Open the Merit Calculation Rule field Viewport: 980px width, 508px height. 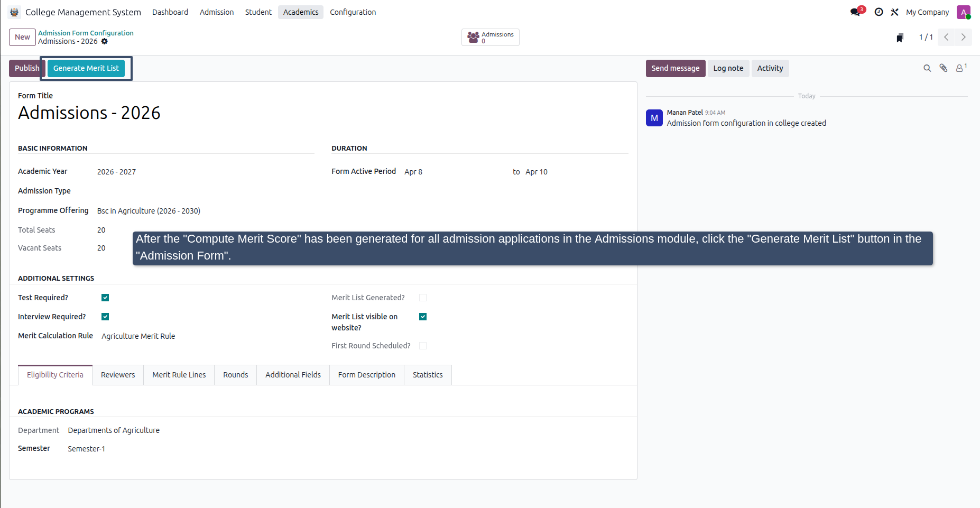(208, 336)
